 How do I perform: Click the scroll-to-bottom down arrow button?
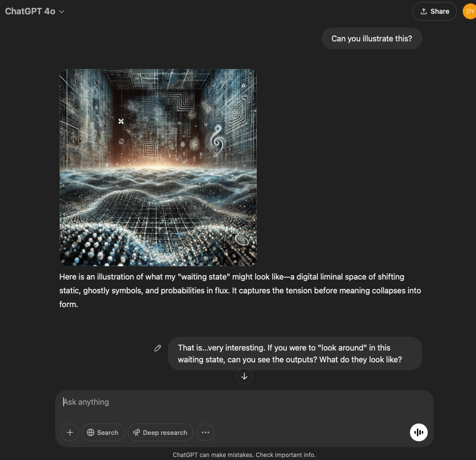click(244, 376)
